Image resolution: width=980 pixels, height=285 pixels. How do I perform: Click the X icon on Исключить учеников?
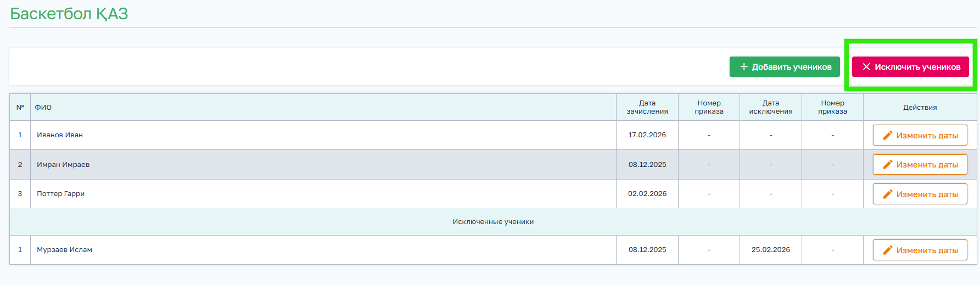click(x=866, y=67)
